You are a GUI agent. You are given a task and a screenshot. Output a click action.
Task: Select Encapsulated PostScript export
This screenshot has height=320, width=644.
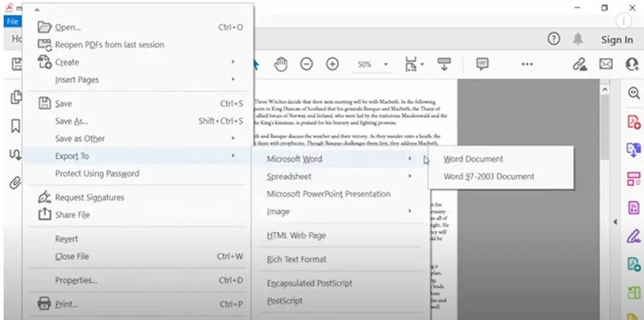309,283
